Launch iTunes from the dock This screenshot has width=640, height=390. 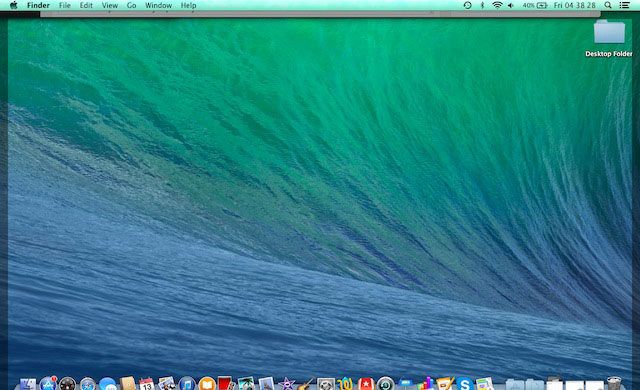click(187, 384)
